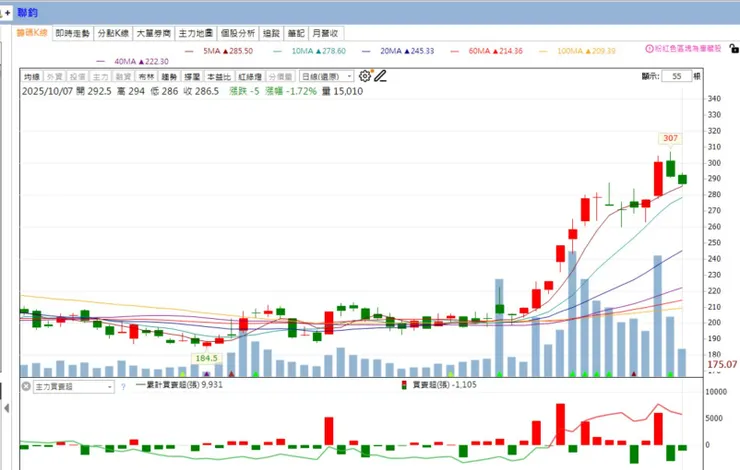Viewport: 740px width, 470px height.
Task: Switch to 主力地圖 tab
Action: click(195, 33)
